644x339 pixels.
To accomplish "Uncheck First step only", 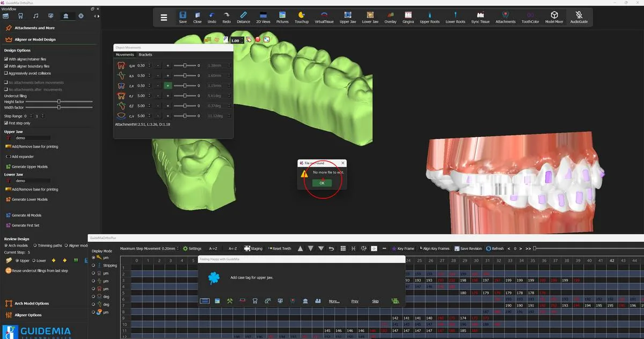I will (6, 123).
